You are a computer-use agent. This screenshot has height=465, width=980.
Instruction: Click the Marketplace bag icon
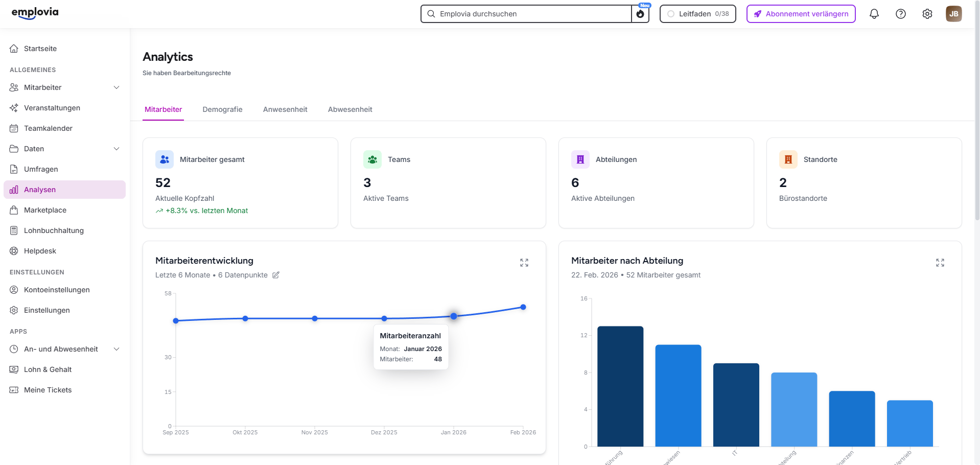[x=14, y=210]
